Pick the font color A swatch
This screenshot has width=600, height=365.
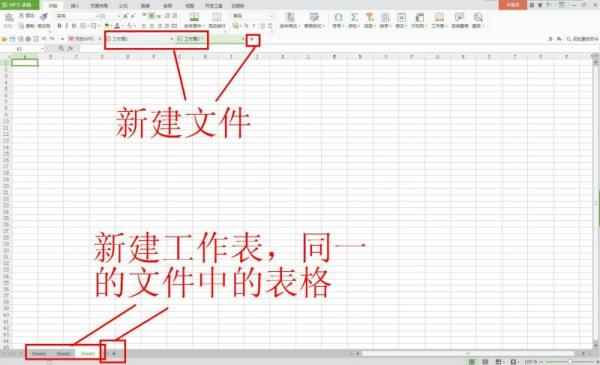[x=117, y=26]
